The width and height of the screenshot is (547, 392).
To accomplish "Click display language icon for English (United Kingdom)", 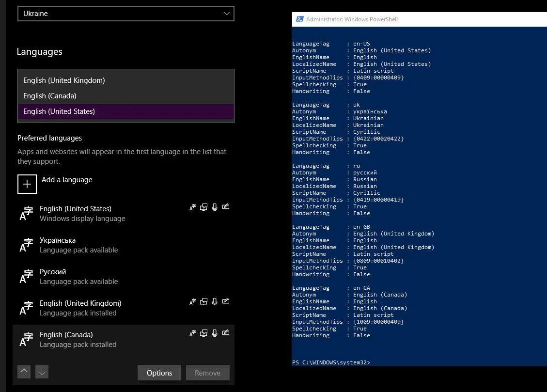I will tap(192, 302).
